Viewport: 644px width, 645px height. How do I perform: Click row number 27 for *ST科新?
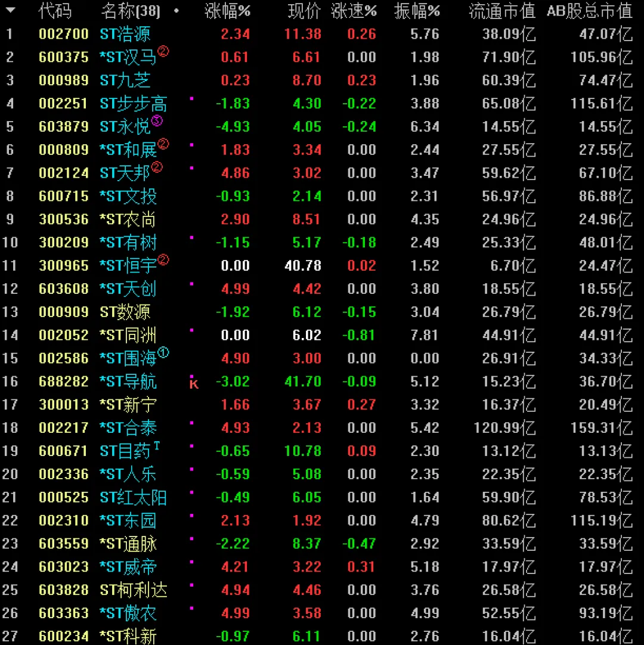(10, 637)
